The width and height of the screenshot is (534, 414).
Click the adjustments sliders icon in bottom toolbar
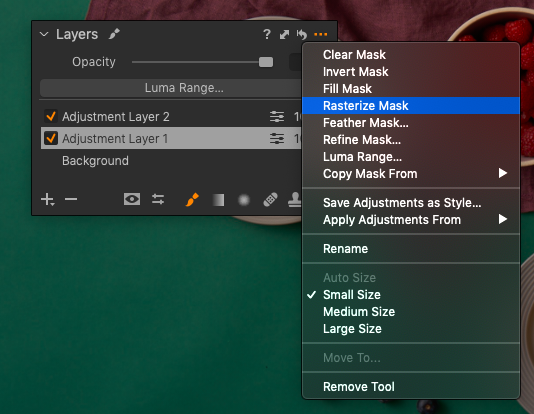click(x=158, y=199)
